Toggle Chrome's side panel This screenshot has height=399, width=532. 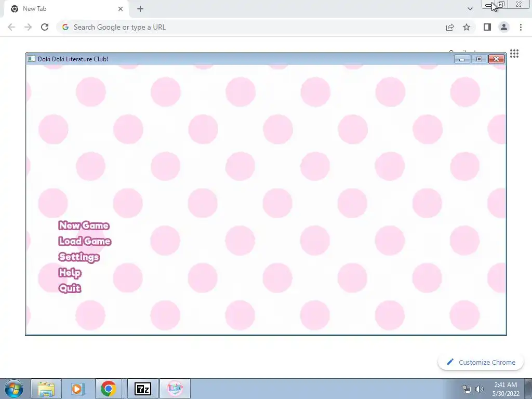point(487,27)
